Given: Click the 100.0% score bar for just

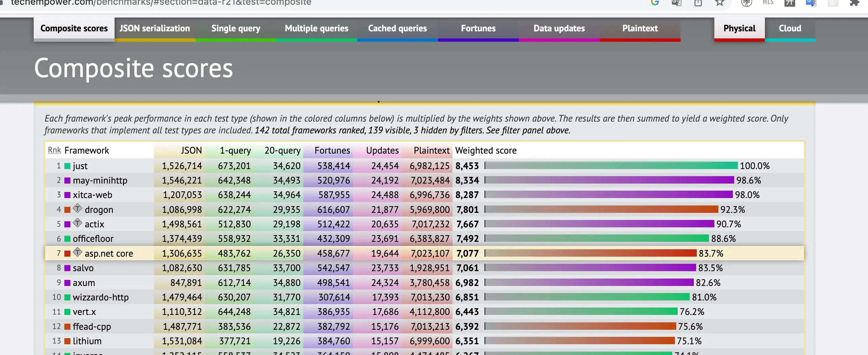Looking at the screenshot, I should tap(611, 165).
